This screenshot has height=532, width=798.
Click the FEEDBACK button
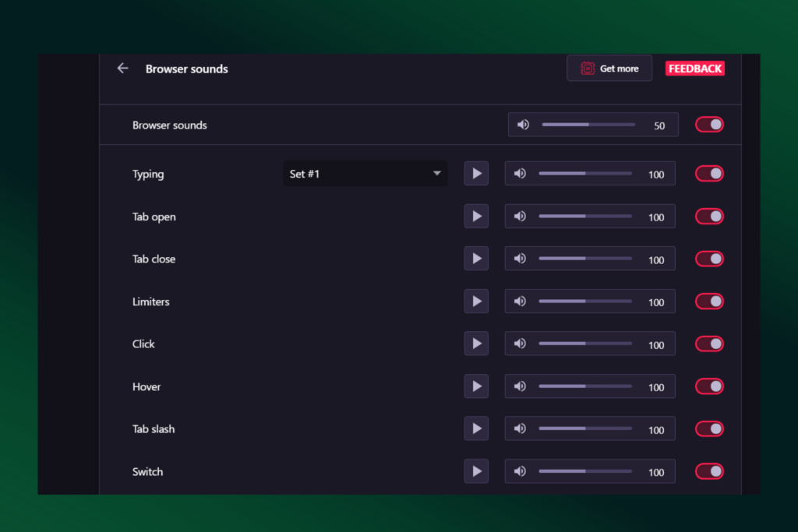(694, 68)
